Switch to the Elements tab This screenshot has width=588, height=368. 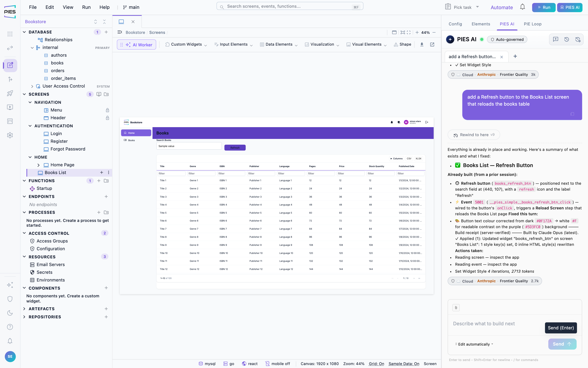pyautogui.click(x=481, y=24)
